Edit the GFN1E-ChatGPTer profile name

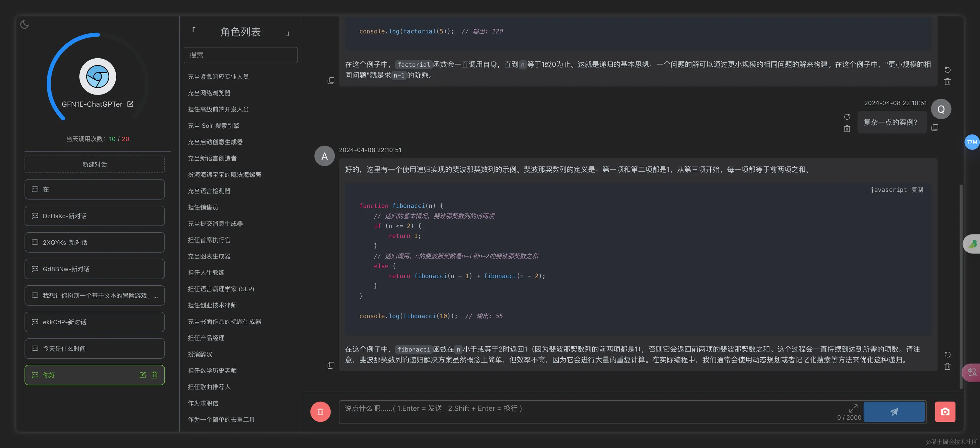click(130, 104)
